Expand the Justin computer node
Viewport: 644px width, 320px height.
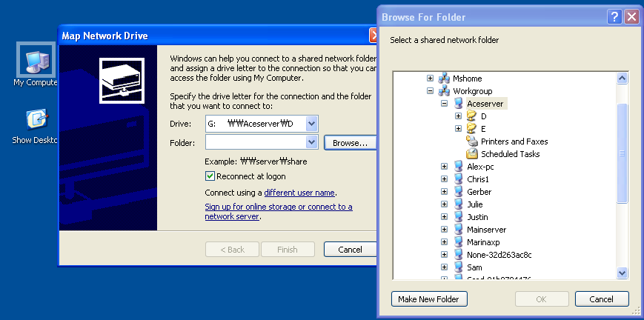tap(444, 217)
